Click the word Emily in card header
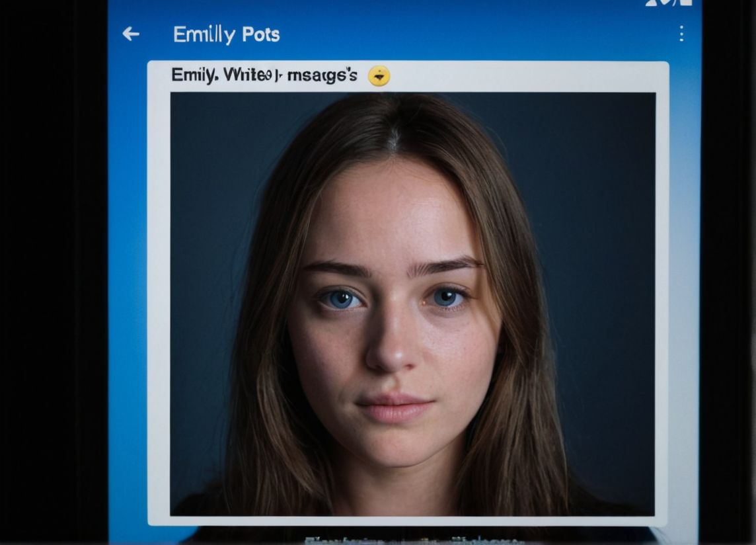This screenshot has width=756, height=545. 193,75
